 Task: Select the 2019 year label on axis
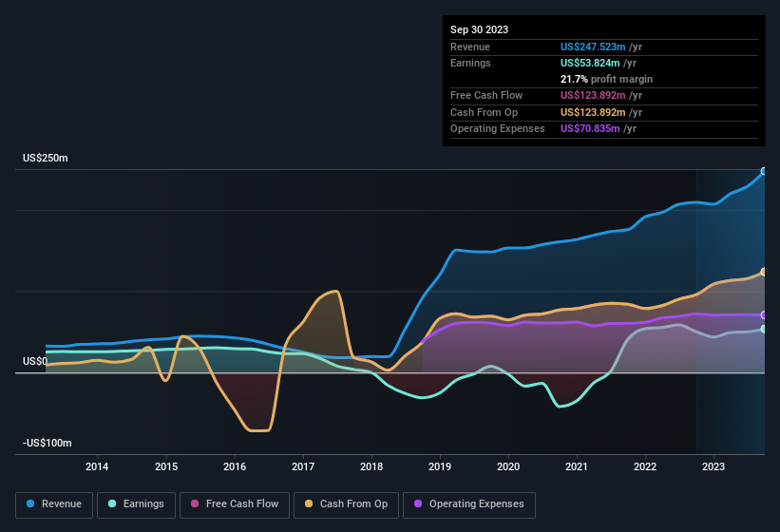pos(440,466)
